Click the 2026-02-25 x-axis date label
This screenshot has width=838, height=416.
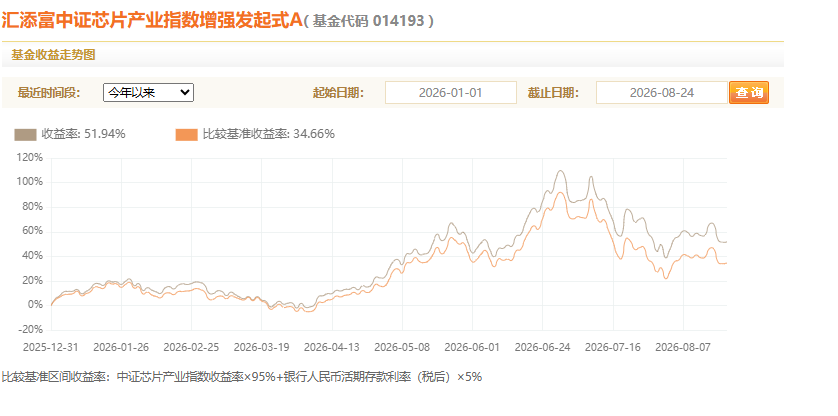[x=191, y=347]
